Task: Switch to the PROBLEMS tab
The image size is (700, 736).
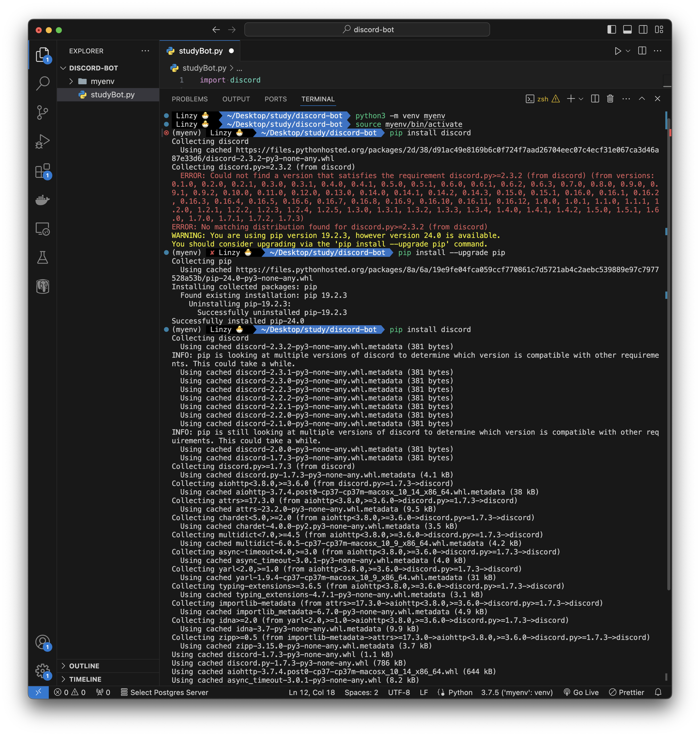Action: pos(190,99)
